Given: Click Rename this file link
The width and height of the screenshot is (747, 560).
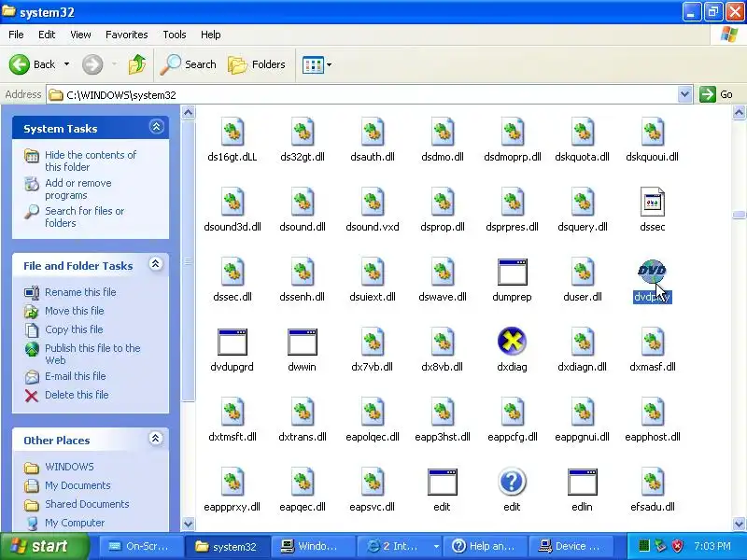Looking at the screenshot, I should 80,292.
